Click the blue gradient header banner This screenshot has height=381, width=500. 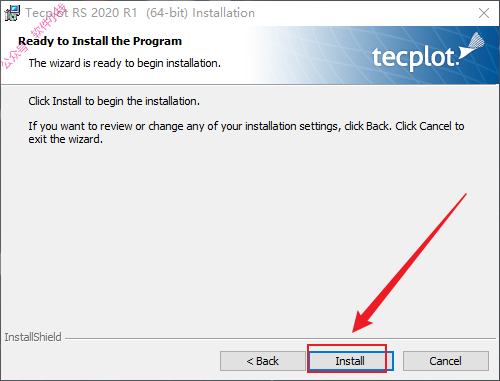tap(373, 55)
